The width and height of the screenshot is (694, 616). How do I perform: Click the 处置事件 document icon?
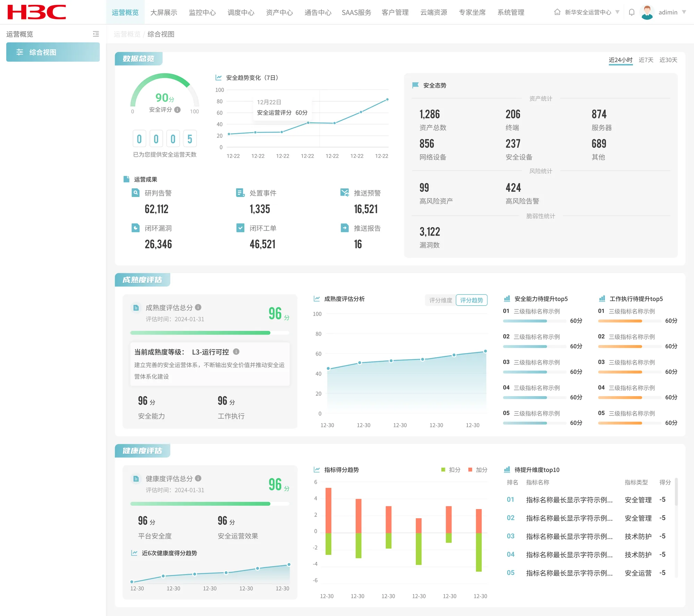(x=240, y=193)
